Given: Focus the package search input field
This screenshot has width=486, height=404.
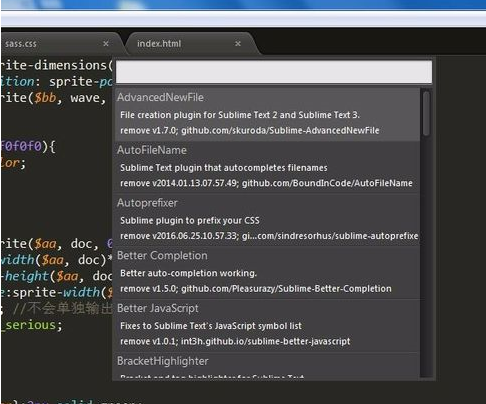Looking at the screenshot, I should click(274, 72).
